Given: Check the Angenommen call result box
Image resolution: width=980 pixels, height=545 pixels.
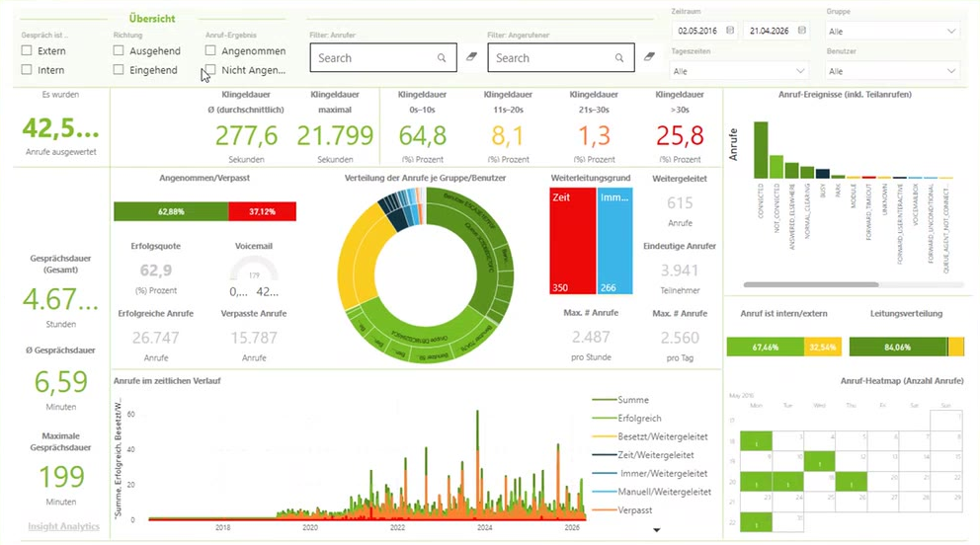Looking at the screenshot, I should (210, 50).
